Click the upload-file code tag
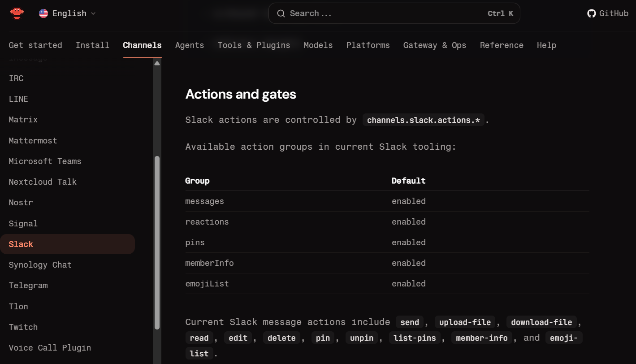Image resolution: width=636 pixels, height=364 pixels. click(465, 322)
